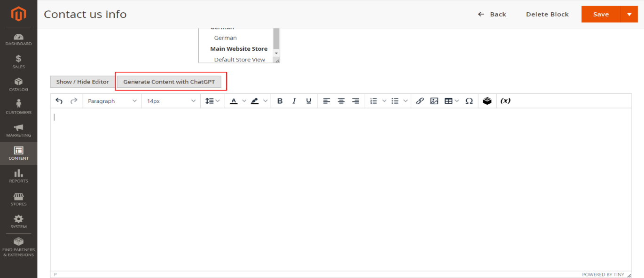Open the Content menu in sidebar
Screen dimensions: 644x278
[18, 153]
